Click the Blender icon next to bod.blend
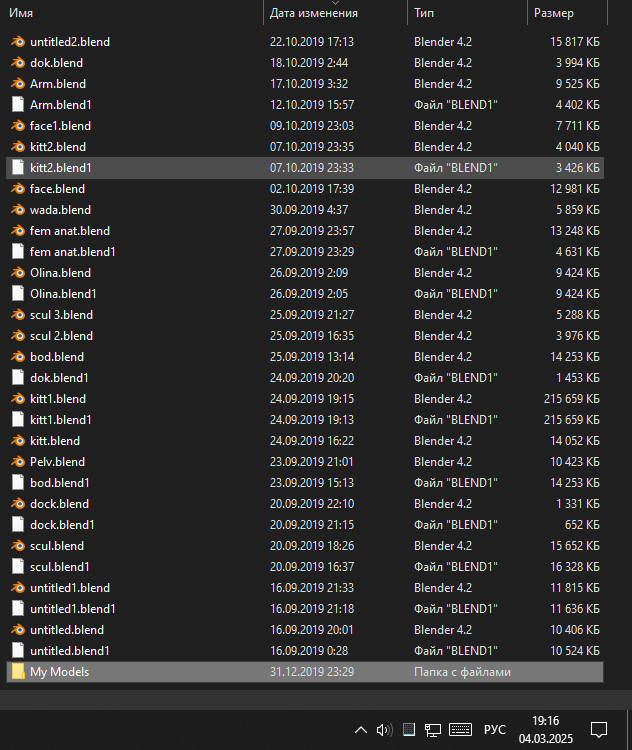Screen dimensions: 632x750 click(x=18, y=357)
